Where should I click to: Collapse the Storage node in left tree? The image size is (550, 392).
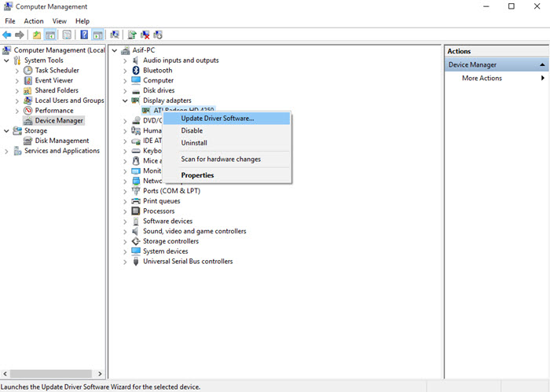(x=6, y=130)
